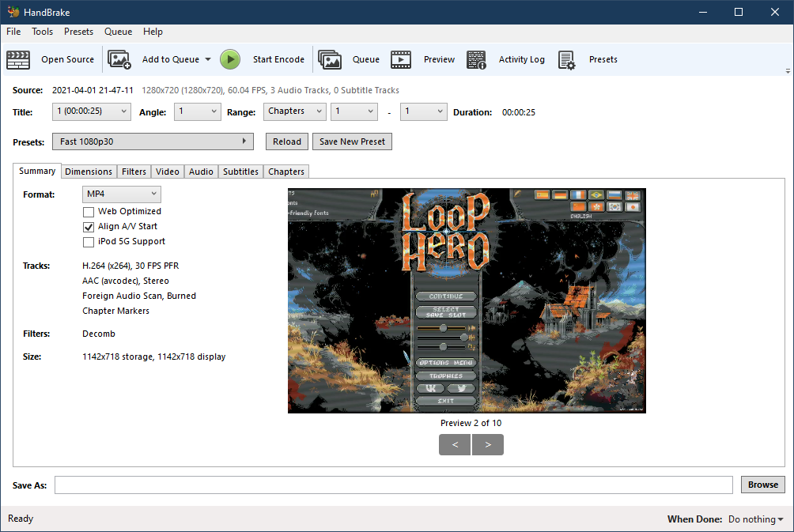794x532 pixels.
Task: Open the Angle dropdown
Action: (x=198, y=111)
